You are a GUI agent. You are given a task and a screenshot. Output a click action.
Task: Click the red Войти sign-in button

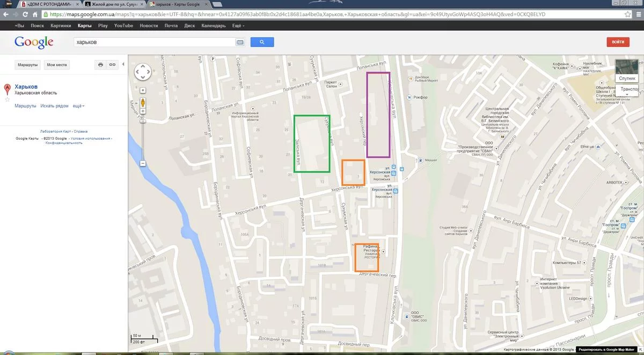coord(618,42)
